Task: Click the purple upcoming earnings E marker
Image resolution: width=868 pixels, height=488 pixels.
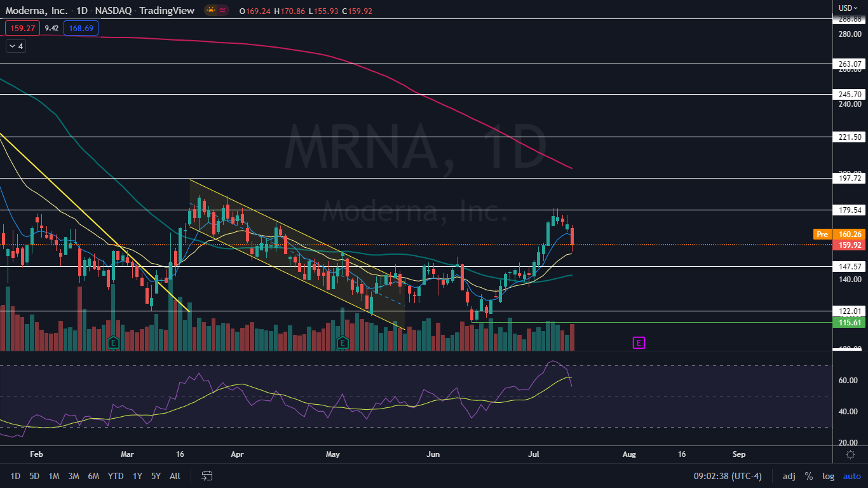Action: 639,343
